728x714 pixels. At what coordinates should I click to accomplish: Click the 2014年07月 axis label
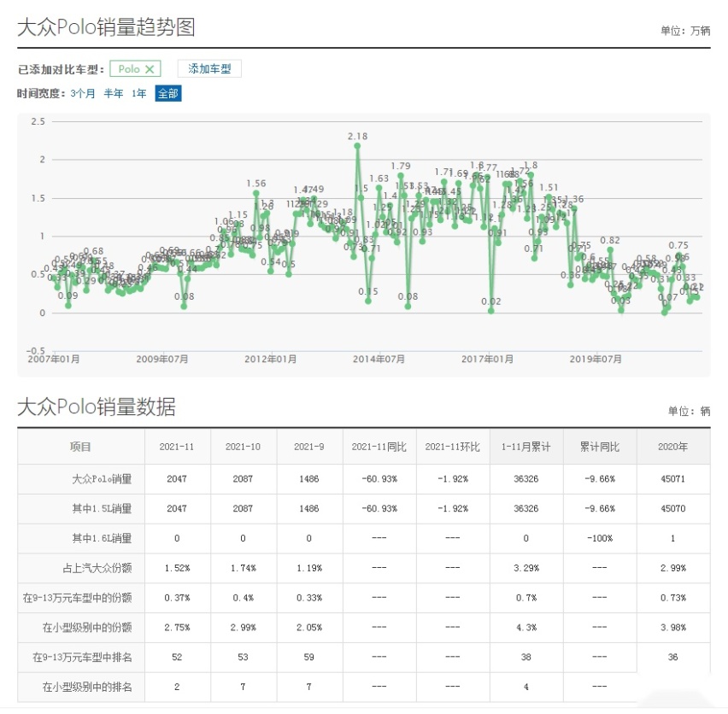click(x=379, y=359)
